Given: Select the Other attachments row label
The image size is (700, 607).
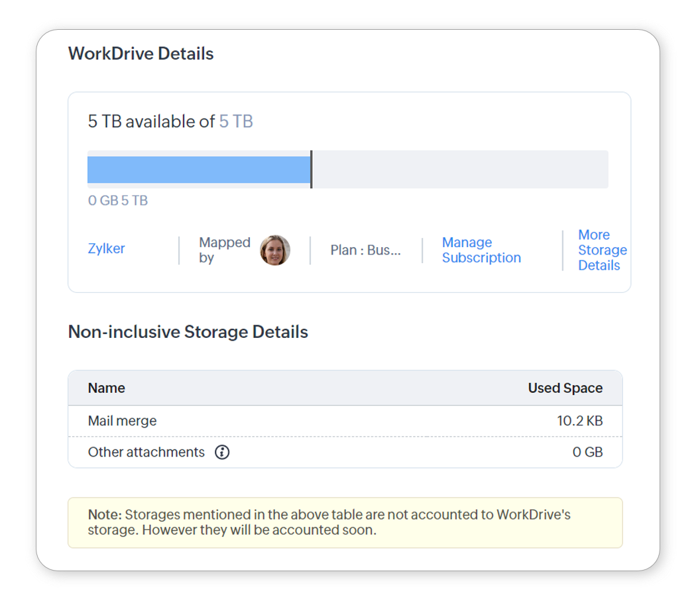Looking at the screenshot, I should click(x=146, y=453).
